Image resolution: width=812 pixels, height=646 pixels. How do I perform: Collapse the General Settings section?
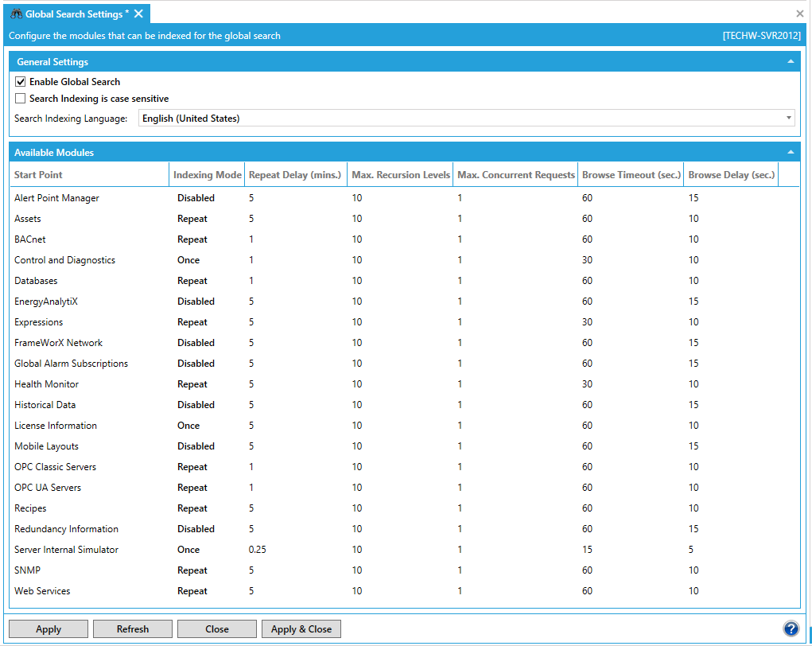point(790,61)
